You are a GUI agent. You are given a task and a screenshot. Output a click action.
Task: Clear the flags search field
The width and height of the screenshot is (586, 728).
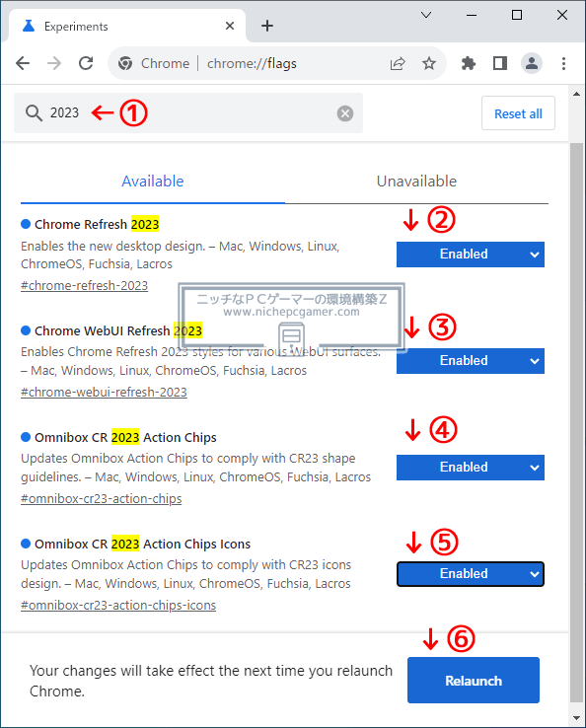click(x=345, y=113)
